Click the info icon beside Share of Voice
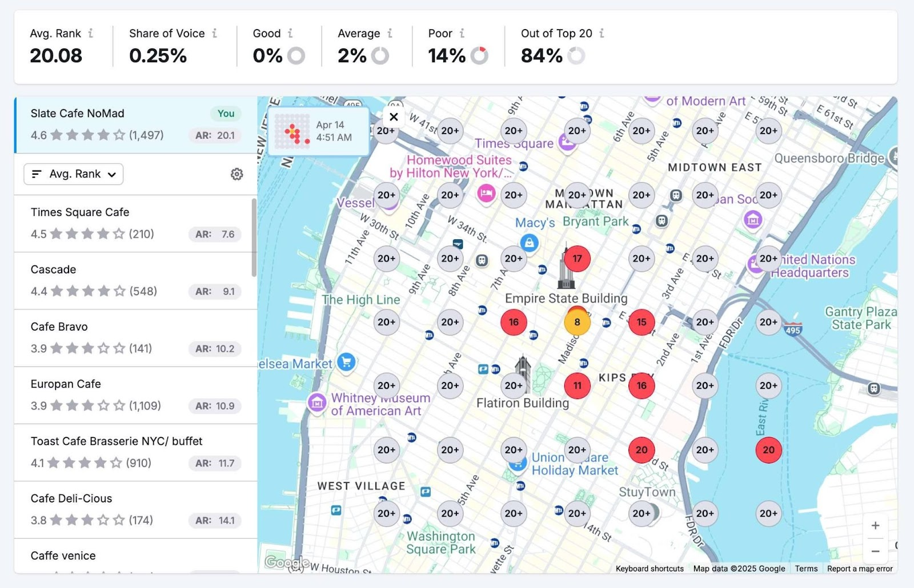The width and height of the screenshot is (914, 588). (x=215, y=33)
